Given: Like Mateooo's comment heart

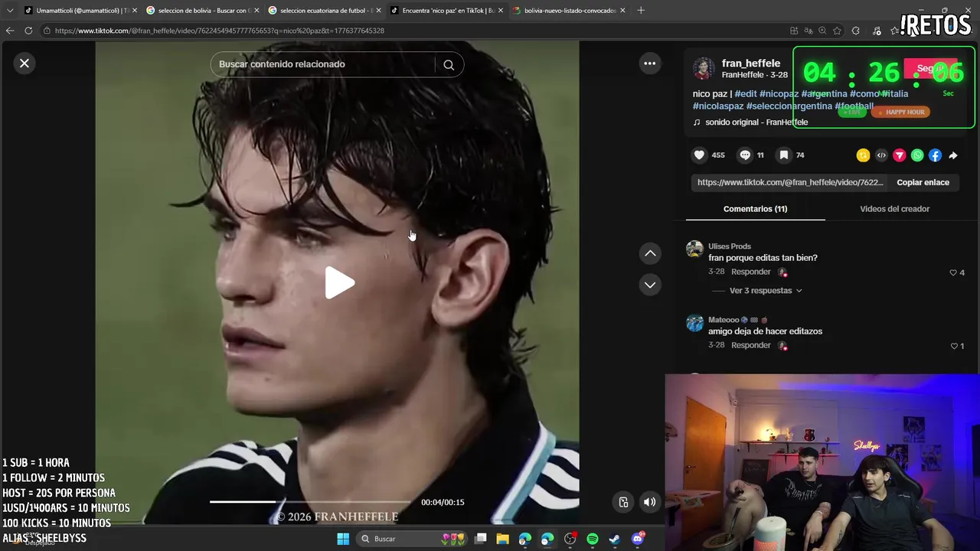Looking at the screenshot, I should (x=953, y=346).
